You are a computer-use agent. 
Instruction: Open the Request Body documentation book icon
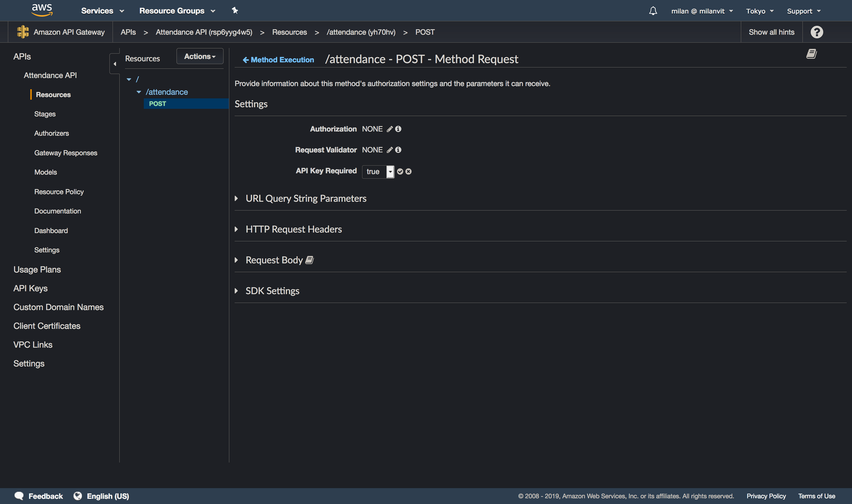[310, 260]
